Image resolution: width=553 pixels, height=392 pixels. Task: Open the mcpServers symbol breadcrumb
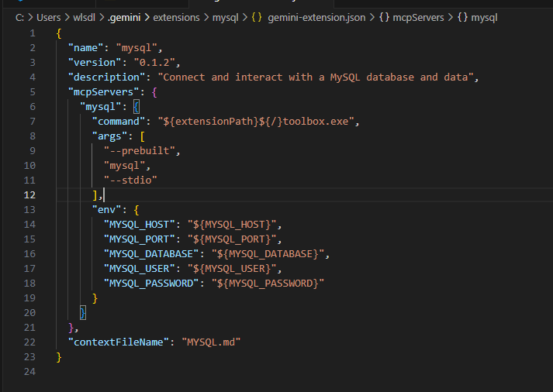pyautogui.click(x=418, y=18)
